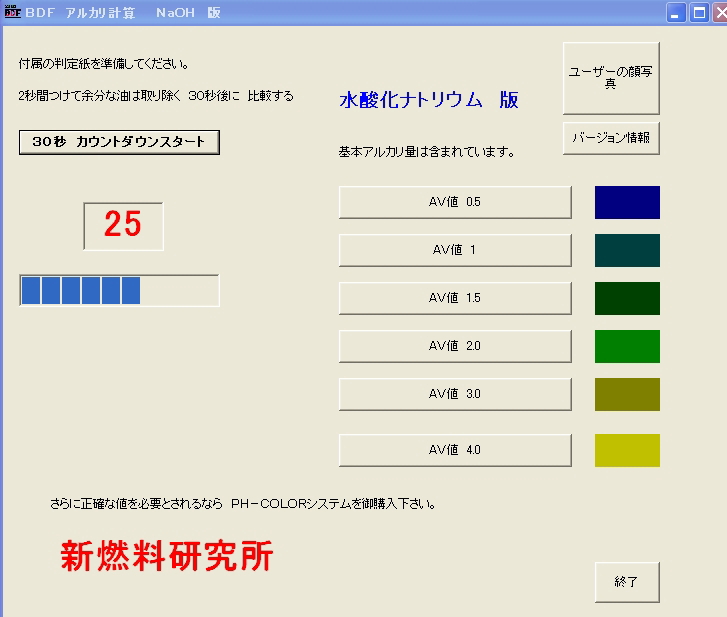Click the BDF application icon in title bar

(x=12, y=12)
